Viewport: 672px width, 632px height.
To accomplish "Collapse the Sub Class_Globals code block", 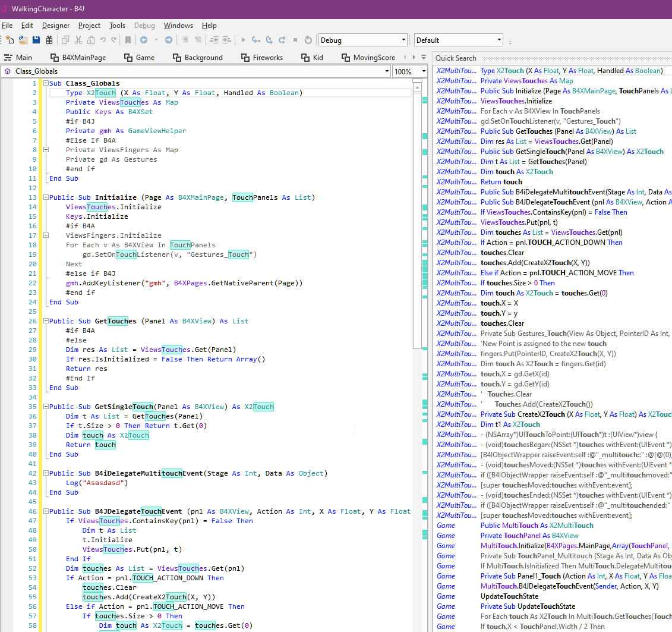I will tap(46, 83).
